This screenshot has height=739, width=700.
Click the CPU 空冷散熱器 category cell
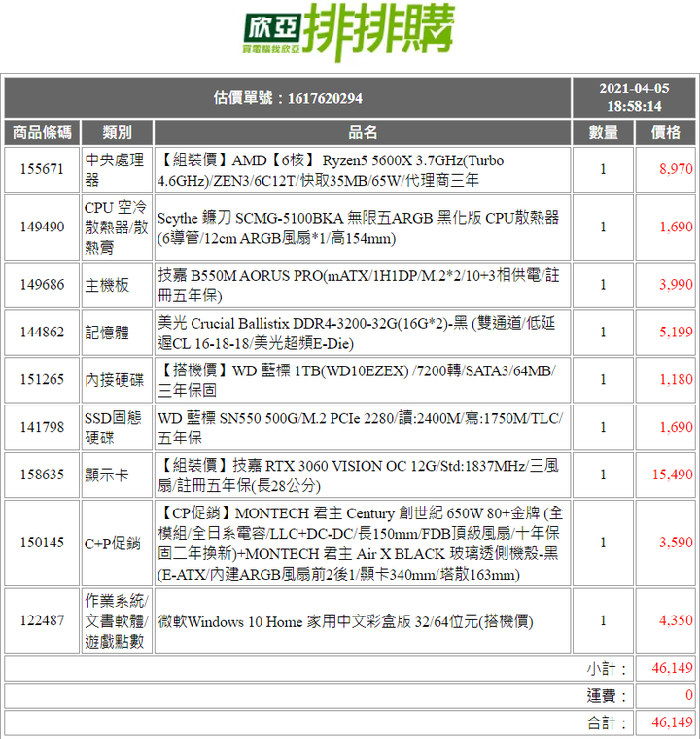117,228
